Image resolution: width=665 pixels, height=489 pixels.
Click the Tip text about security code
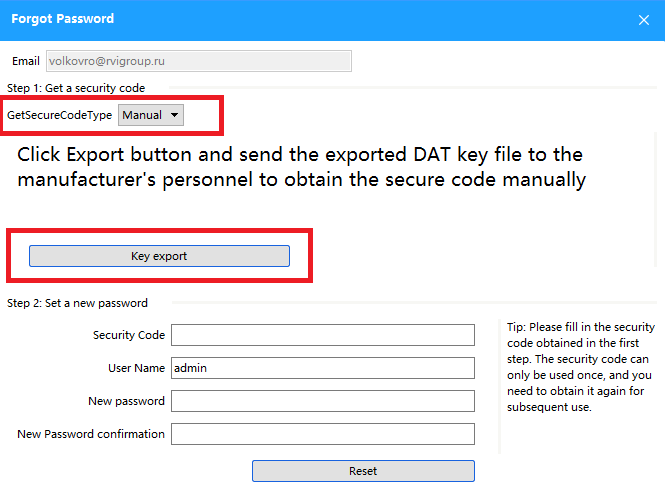coord(580,367)
